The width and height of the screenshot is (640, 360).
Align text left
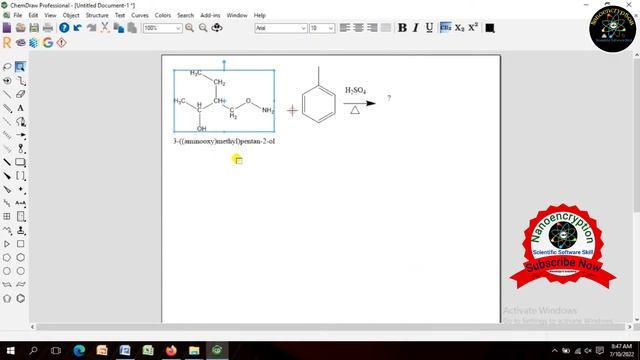(345, 28)
